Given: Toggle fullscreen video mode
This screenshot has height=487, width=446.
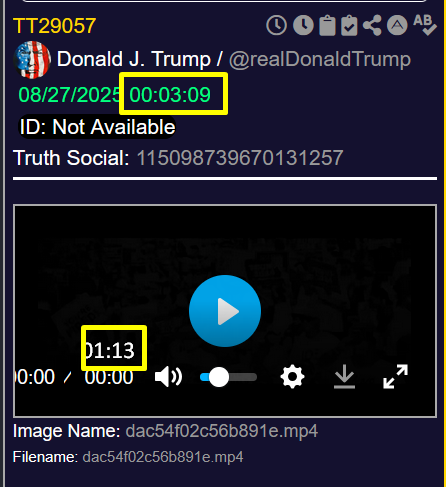Looking at the screenshot, I should 395,377.
